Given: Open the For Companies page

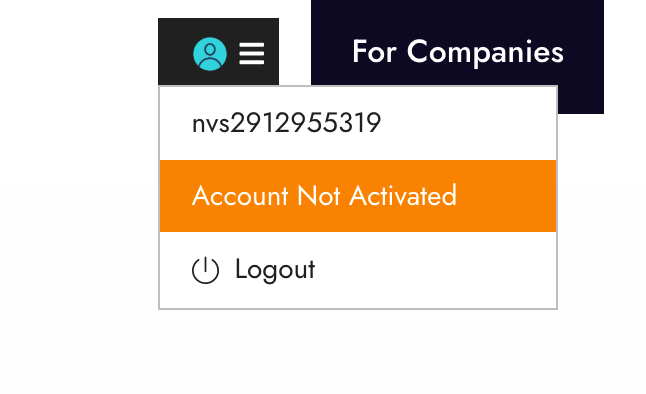Looking at the screenshot, I should (x=457, y=52).
